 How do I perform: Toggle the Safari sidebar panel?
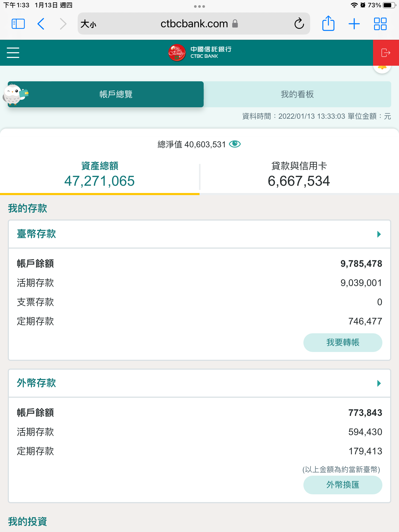18,24
